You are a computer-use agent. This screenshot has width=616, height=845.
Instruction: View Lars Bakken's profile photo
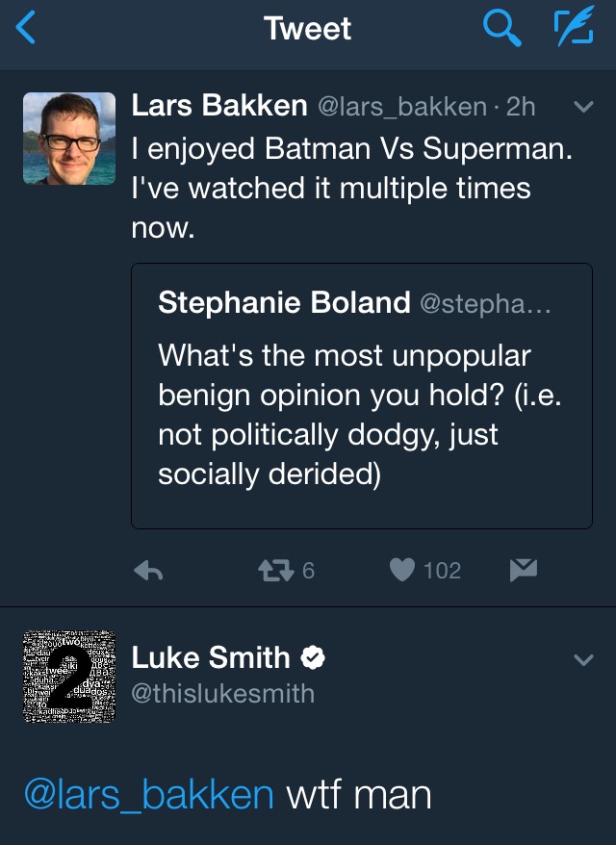pos(69,139)
